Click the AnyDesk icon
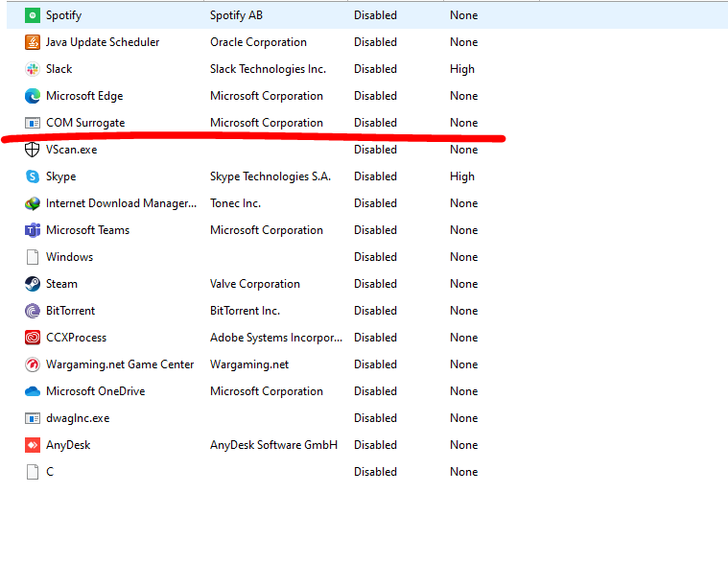The height and width of the screenshot is (587, 728). click(x=32, y=445)
